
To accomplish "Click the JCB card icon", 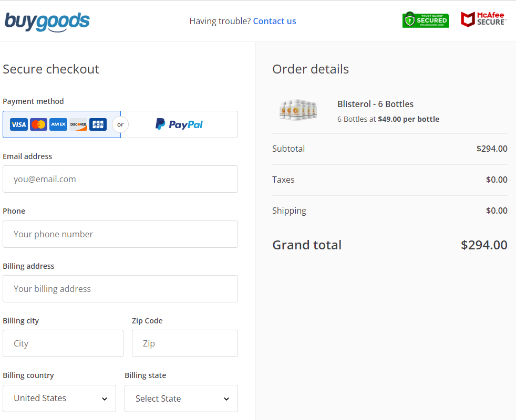I will tap(98, 124).
